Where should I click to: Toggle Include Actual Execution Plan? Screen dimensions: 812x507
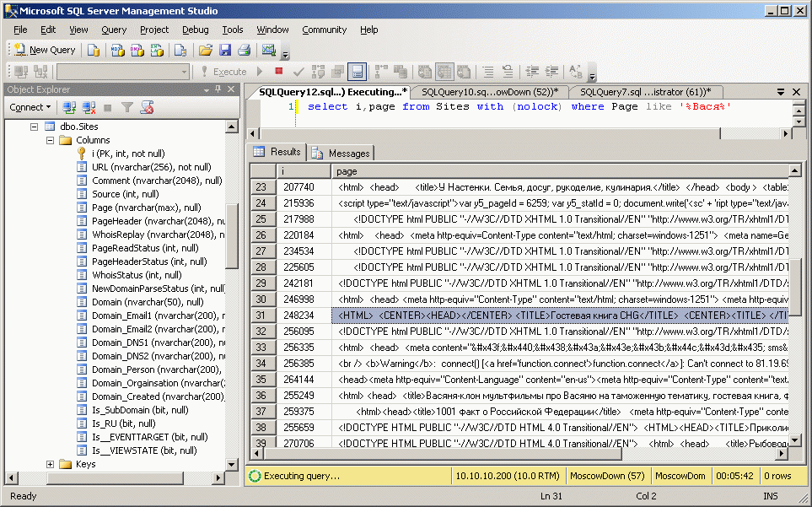381,72
